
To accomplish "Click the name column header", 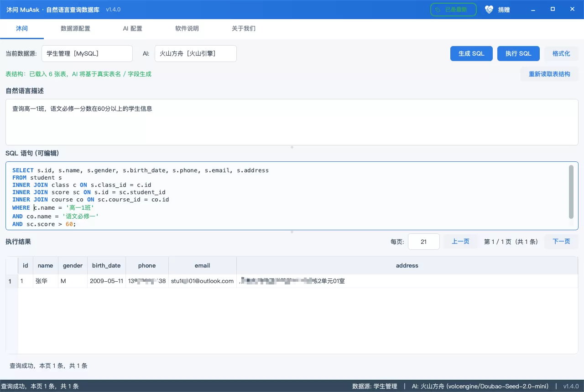I will tap(46, 265).
